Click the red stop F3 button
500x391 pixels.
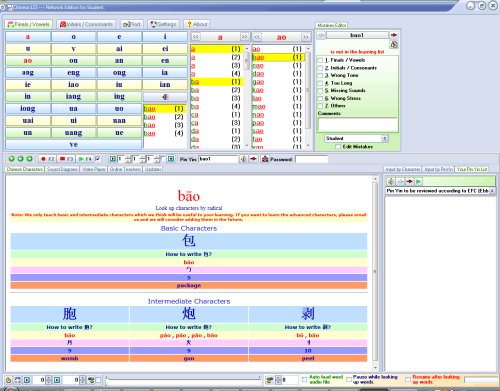tap(66, 159)
